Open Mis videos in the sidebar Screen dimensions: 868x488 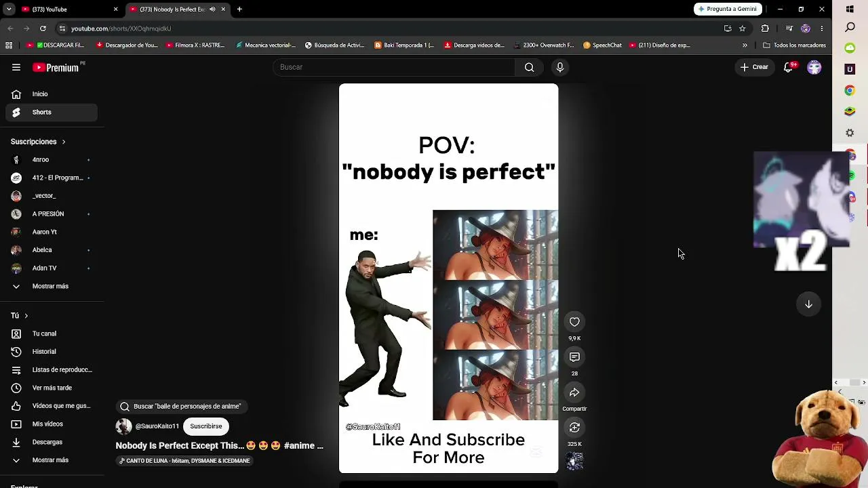[x=52, y=424]
